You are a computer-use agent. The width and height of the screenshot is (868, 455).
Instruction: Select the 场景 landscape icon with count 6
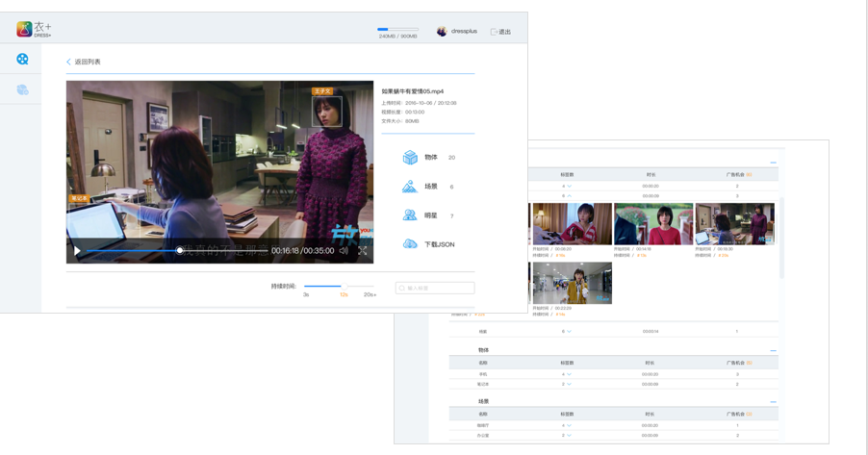(410, 187)
